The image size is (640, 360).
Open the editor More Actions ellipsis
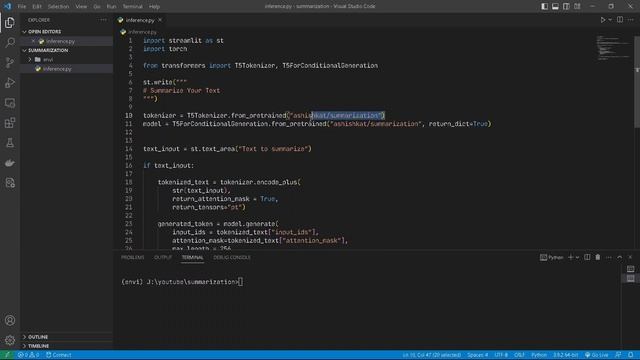click(x=631, y=20)
